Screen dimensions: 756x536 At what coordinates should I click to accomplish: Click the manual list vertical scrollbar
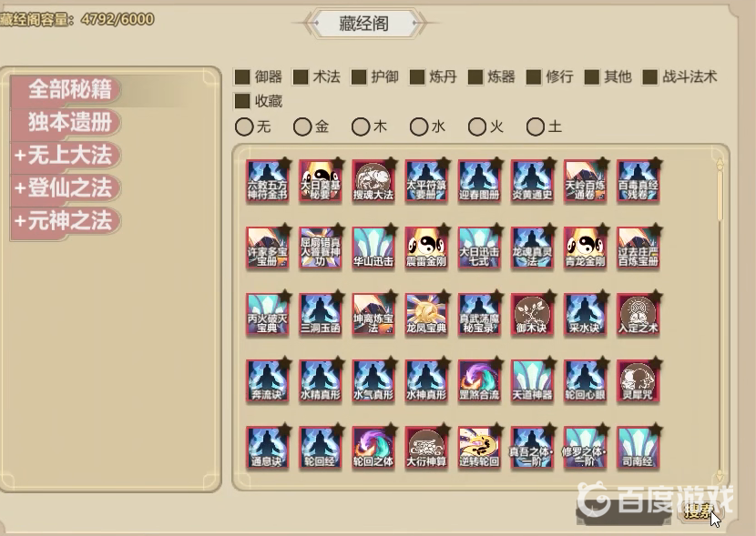(x=720, y=318)
